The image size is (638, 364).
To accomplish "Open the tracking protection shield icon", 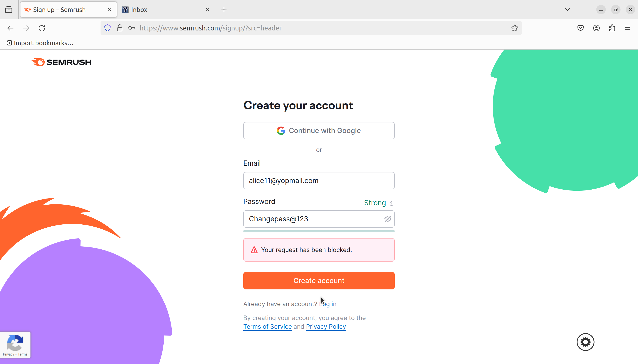I will point(107,28).
